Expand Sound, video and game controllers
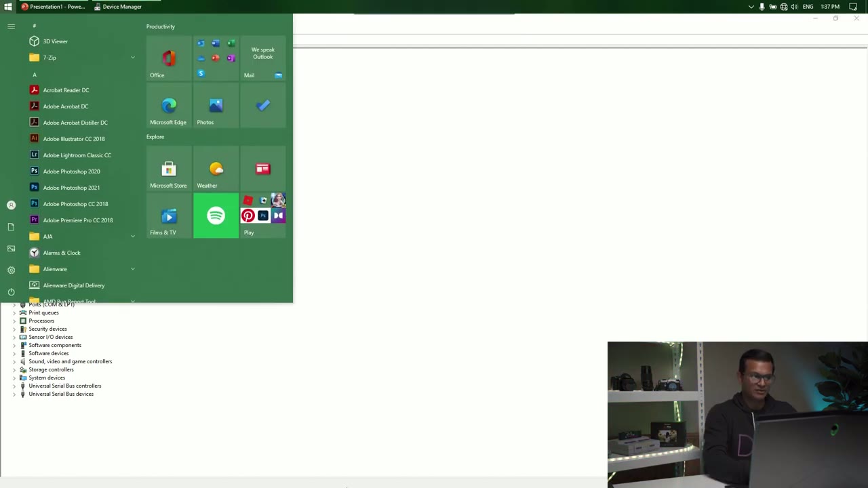Screen dimensions: 868x488 point(14,361)
